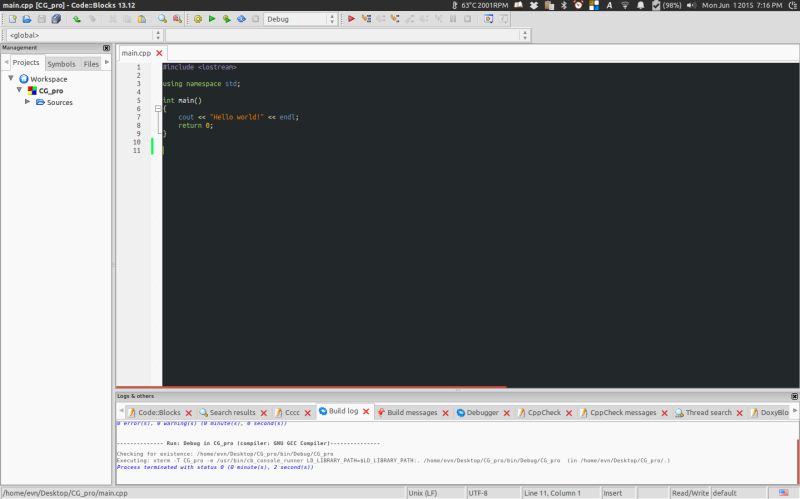Select the Sources folder in tree
The image size is (800, 499).
tap(60, 103)
